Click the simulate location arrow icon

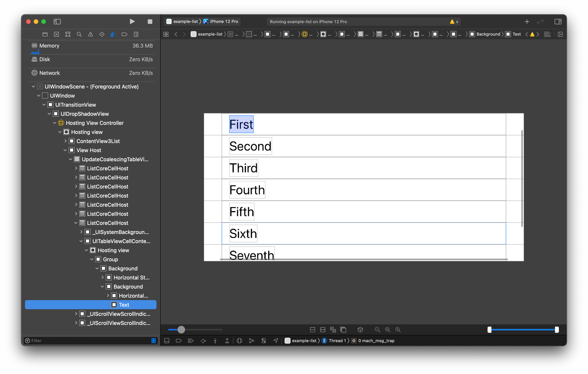[x=276, y=340]
